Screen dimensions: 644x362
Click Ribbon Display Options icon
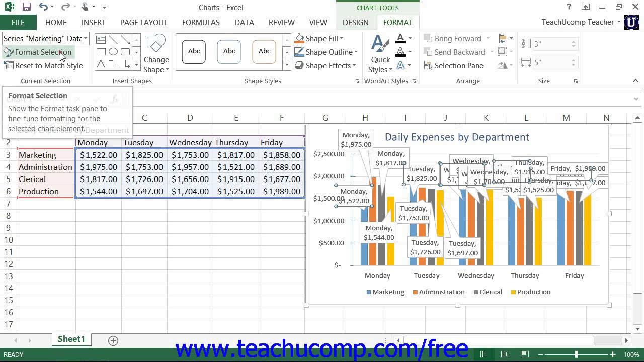[586, 7]
